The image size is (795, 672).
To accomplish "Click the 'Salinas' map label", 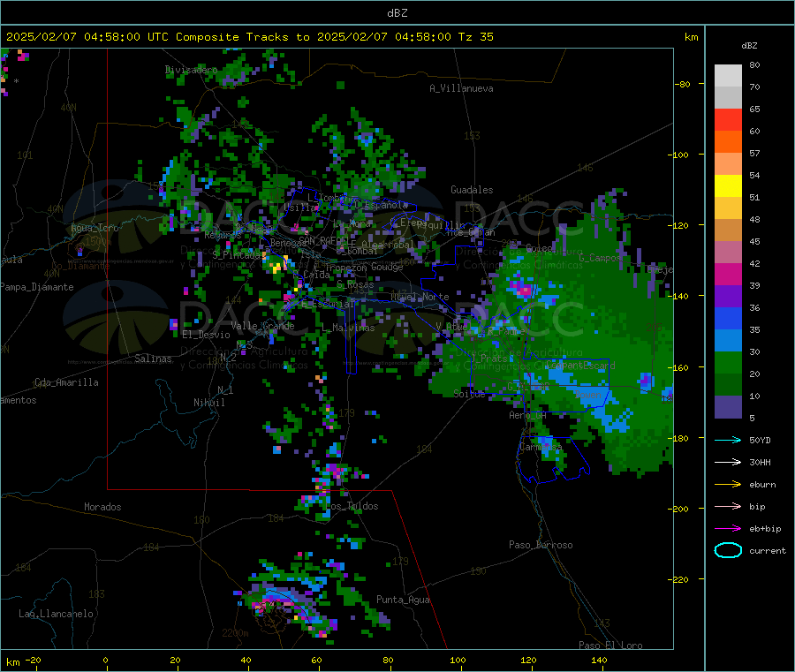I will tap(153, 359).
